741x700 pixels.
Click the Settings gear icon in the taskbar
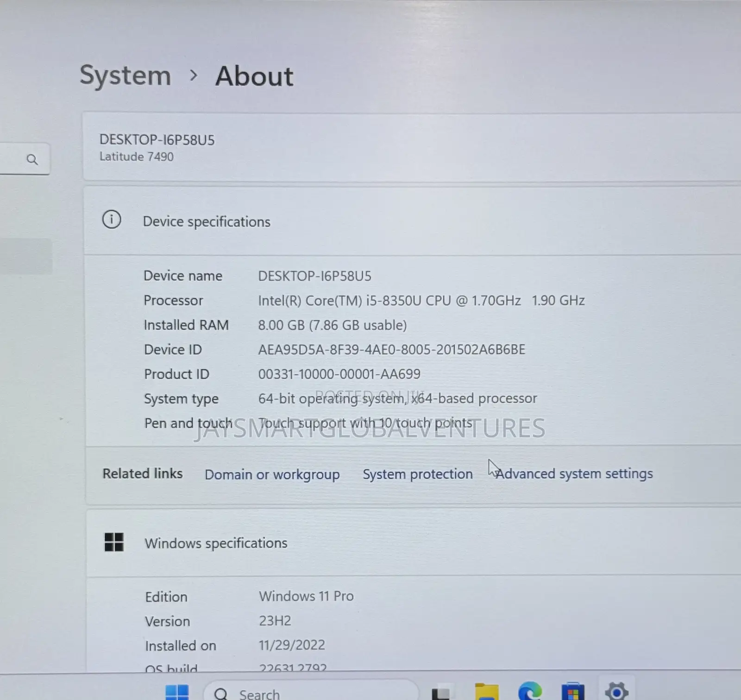point(616,691)
